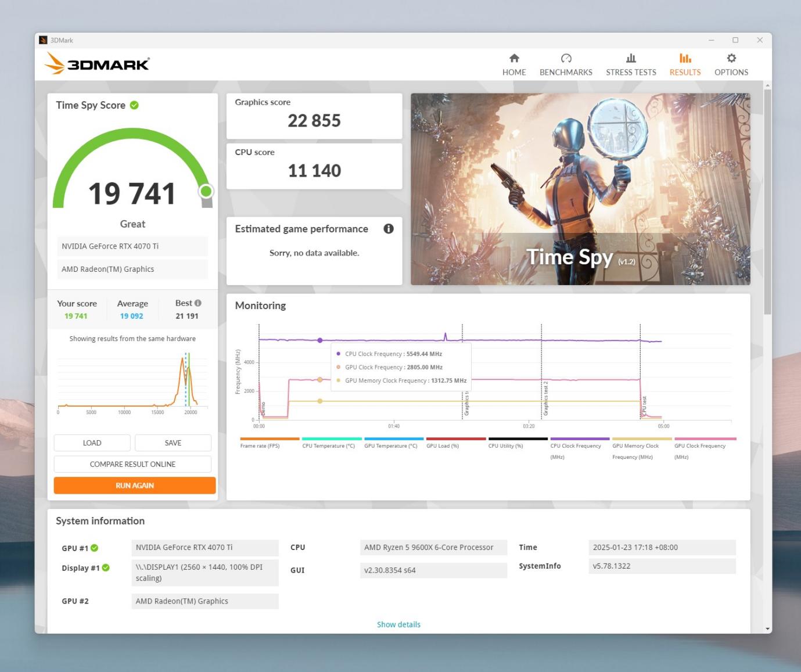Toggle CPU Temperature legend series
Image resolution: width=801 pixels, height=672 pixels.
[332, 443]
